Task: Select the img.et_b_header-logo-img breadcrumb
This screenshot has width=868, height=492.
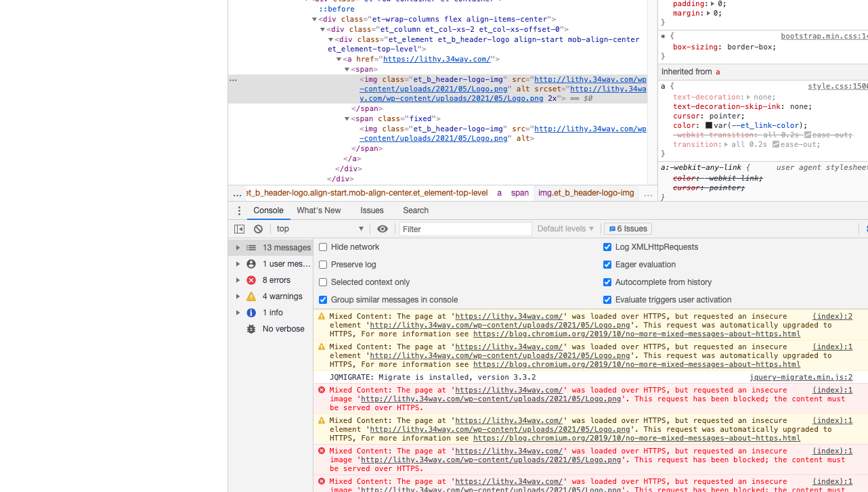Action: [x=586, y=193]
